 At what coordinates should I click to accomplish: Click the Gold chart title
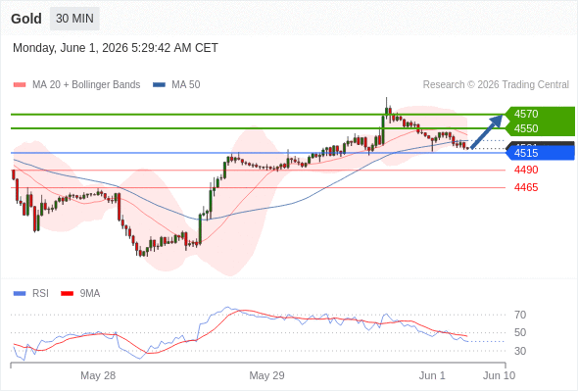click(26, 19)
